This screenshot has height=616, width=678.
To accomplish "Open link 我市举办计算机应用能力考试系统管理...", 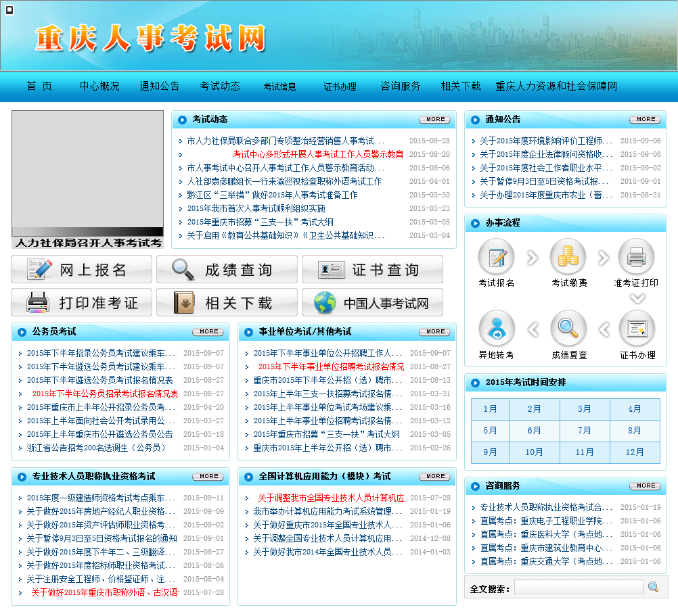I will (x=327, y=511).
